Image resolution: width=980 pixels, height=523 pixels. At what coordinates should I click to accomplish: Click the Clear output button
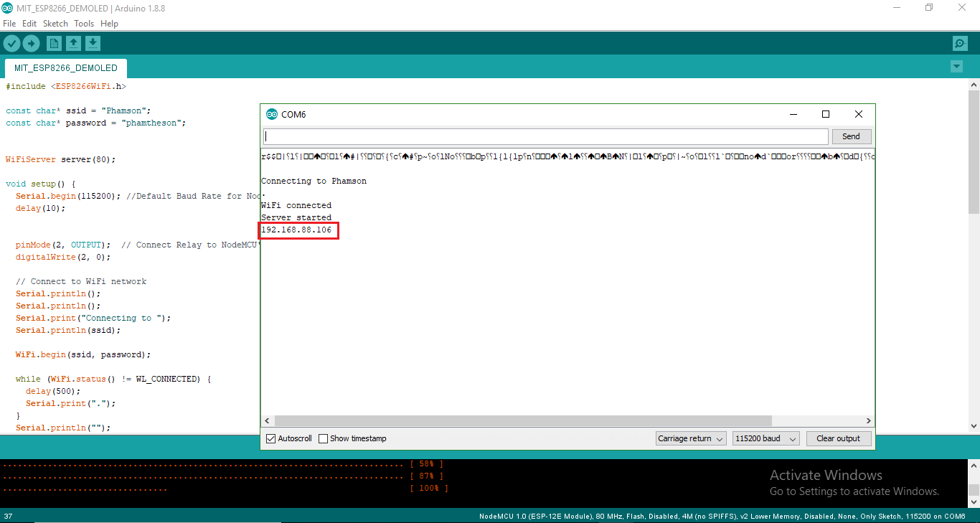tap(838, 438)
